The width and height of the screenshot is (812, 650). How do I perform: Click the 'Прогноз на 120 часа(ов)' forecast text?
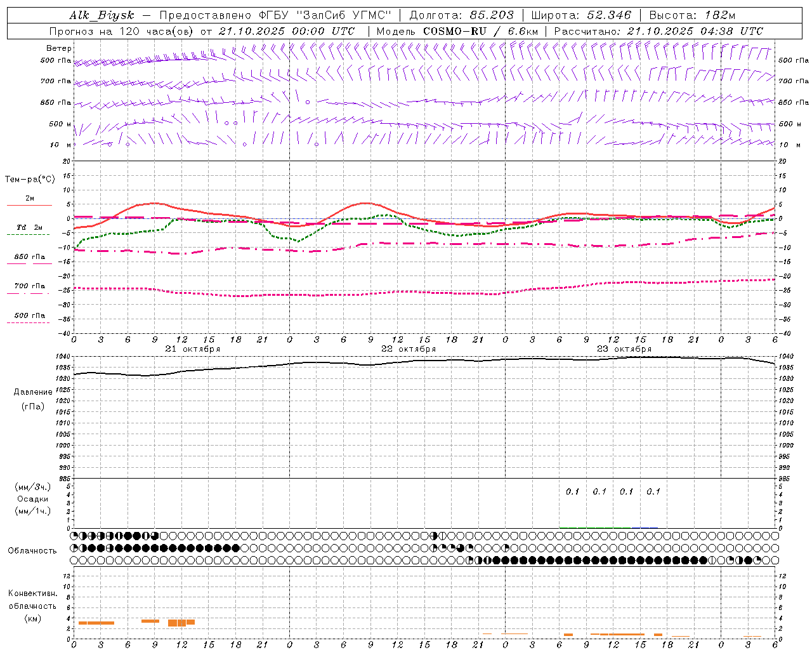122,31
